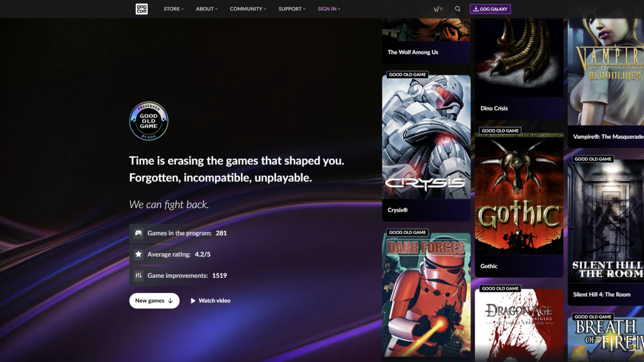This screenshot has width=644, height=362.
Task: Expand the SUPPORT dropdown menu
Action: (291, 9)
